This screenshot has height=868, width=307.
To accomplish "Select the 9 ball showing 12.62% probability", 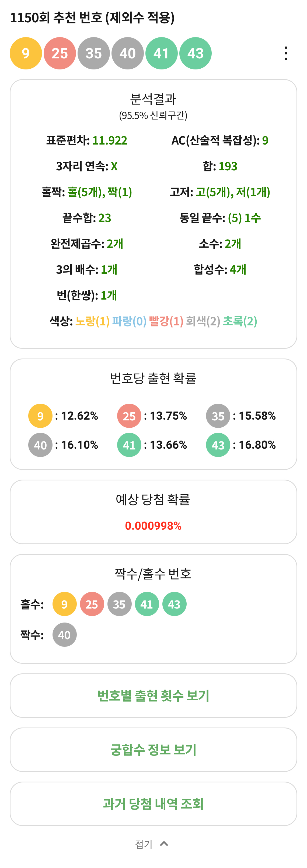I will (x=40, y=416).
